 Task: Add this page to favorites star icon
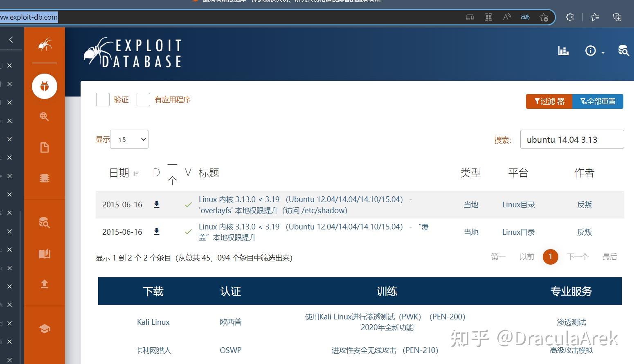[544, 17]
